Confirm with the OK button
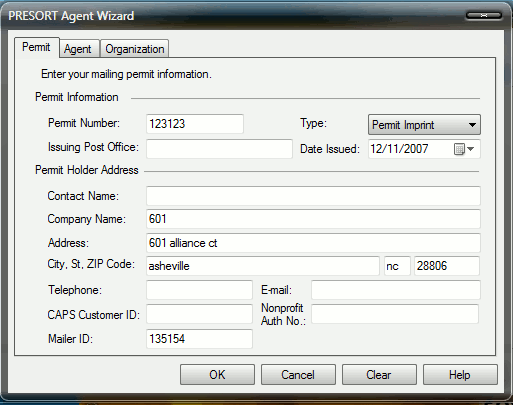Image resolution: width=513 pixels, height=405 pixels. 217,375
